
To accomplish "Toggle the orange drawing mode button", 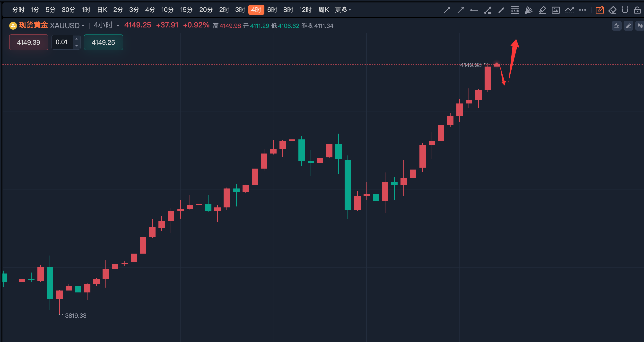I will pos(599,10).
